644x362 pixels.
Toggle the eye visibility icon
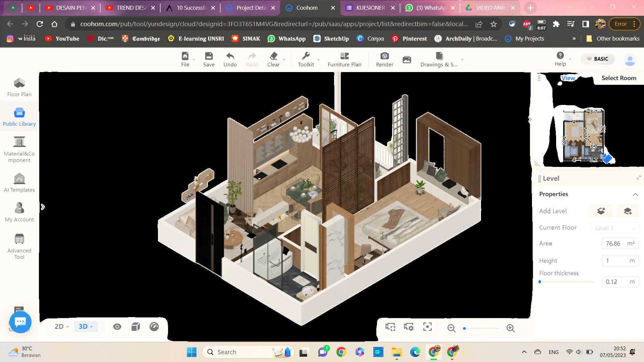click(x=117, y=326)
